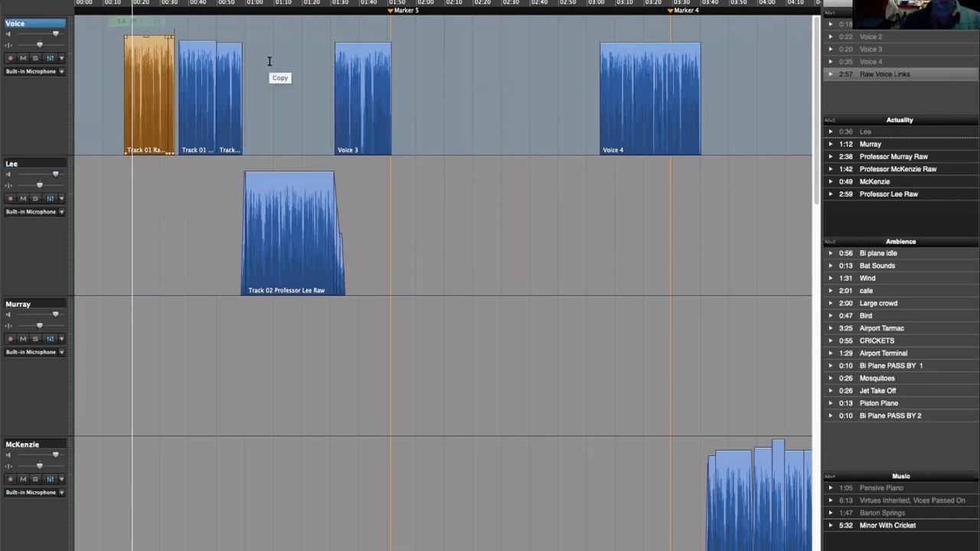This screenshot has width=980, height=551.
Task: Select 'Bi Plane PASS BY 2' clipboard entry
Action: 890,416
